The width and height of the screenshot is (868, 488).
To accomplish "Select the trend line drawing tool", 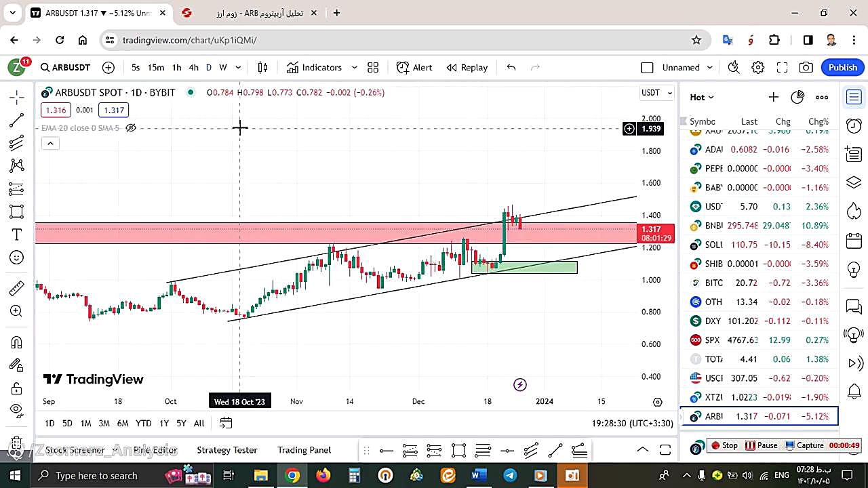I will click(17, 121).
